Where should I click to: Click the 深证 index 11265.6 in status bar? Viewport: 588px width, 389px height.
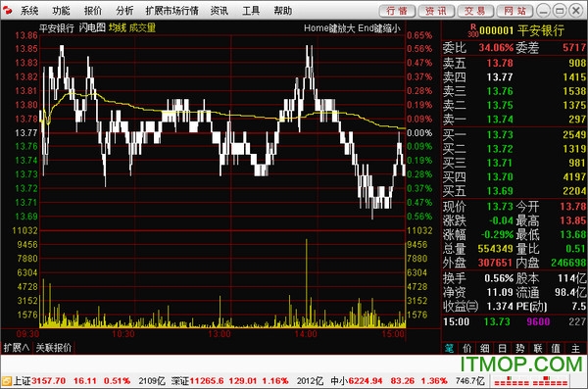coord(207,381)
